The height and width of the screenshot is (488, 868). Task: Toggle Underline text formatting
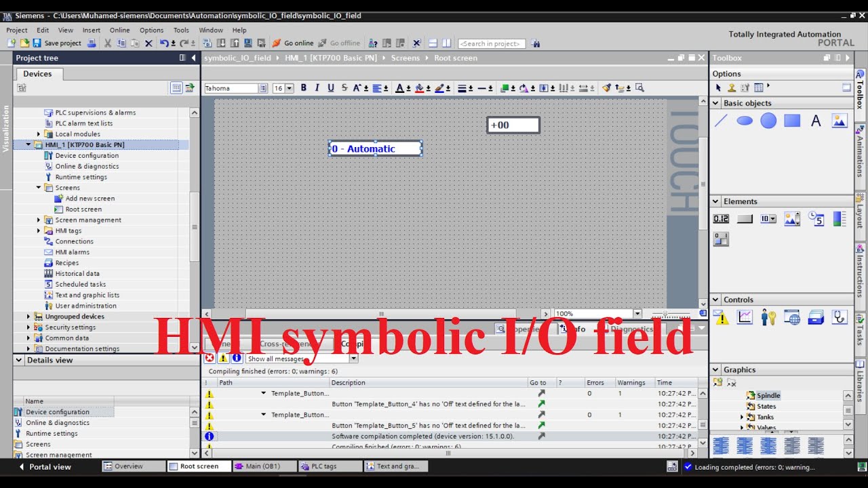click(x=330, y=87)
